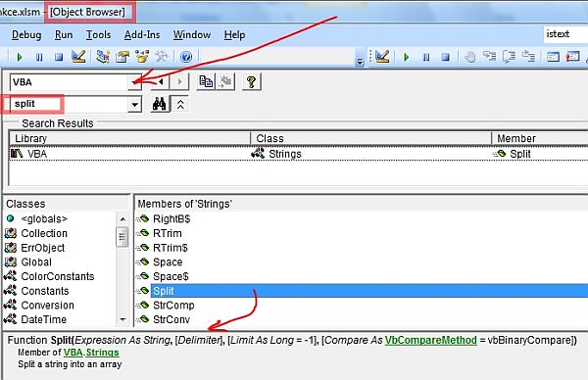Open the Help menu

[x=235, y=35]
